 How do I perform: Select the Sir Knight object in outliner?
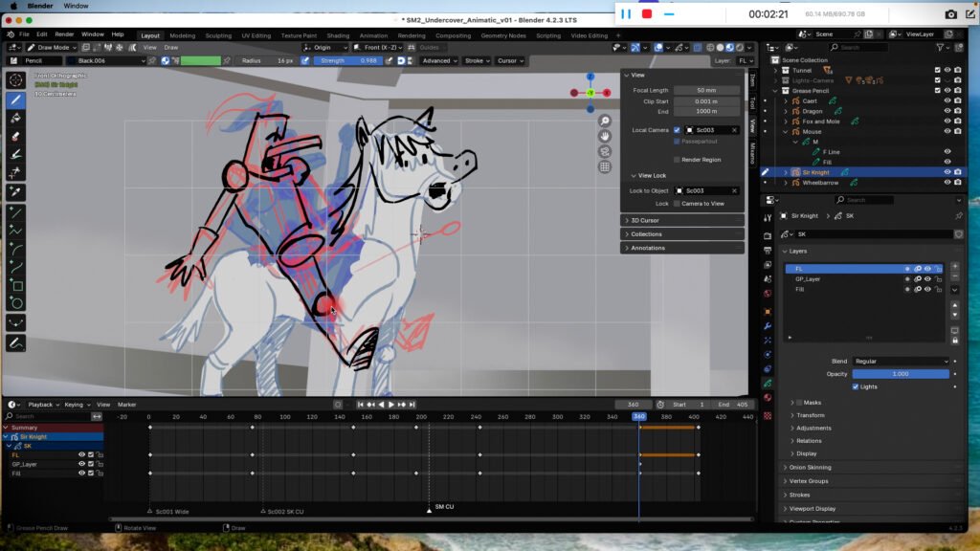click(x=815, y=172)
